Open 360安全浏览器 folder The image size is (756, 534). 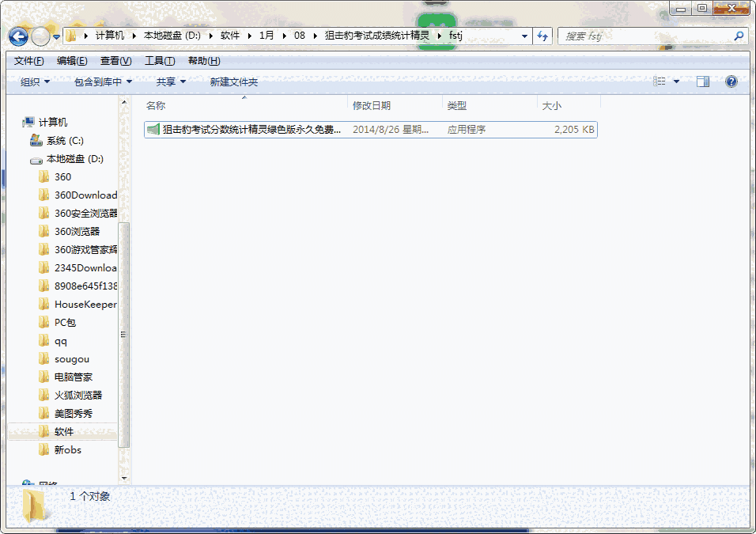coord(86,214)
